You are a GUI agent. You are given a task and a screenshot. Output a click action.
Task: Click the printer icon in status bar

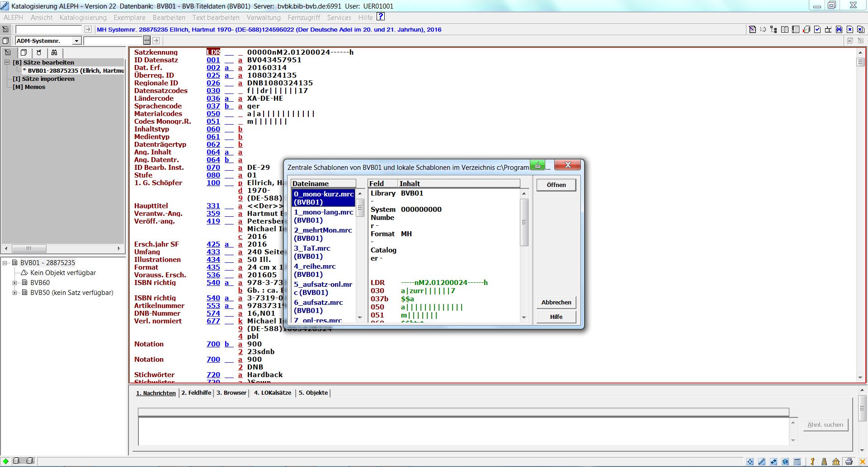click(849, 461)
